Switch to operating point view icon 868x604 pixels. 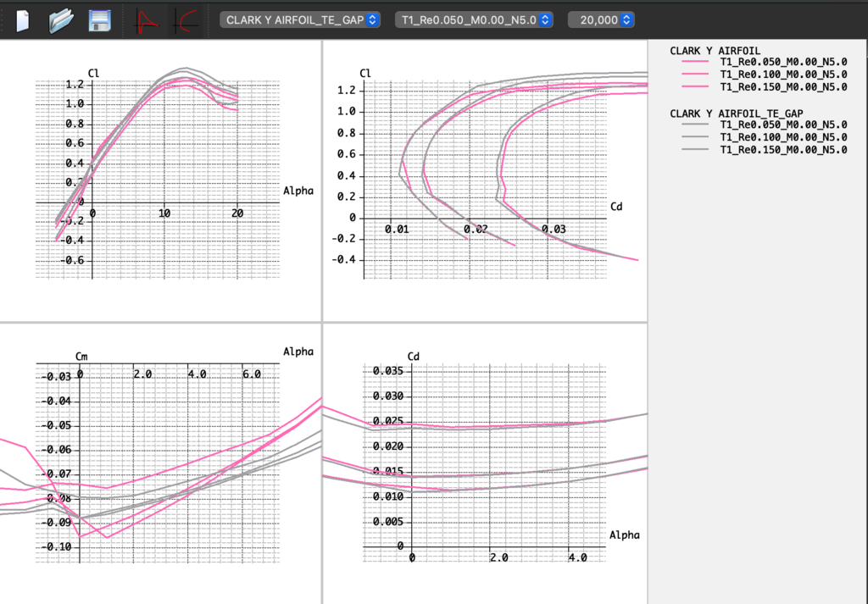(x=148, y=20)
